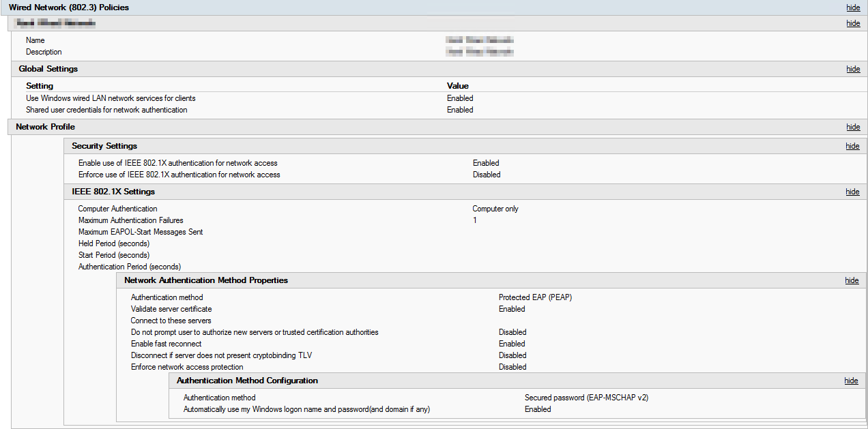This screenshot has height=429, width=868.
Task: Hide the Authentication Method Configuration section
Action: (851, 381)
